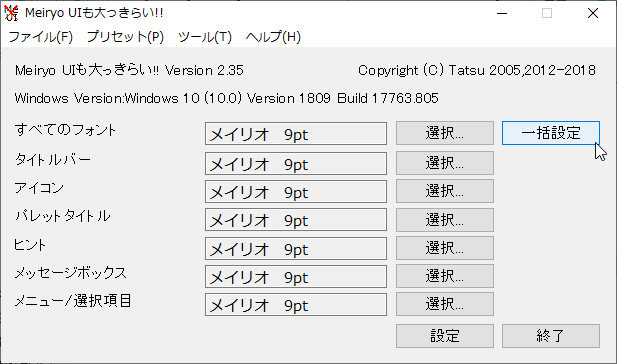Click the すべてのフォント font field
617x364 pixels.
click(296, 133)
